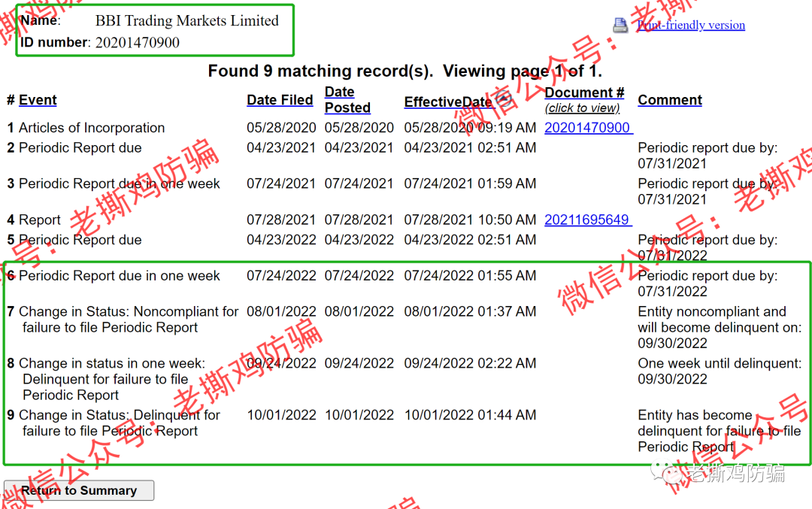Click comment 'Entity has become delinquent for failure'
Image resolution: width=812 pixels, height=509 pixels.
[x=720, y=431]
